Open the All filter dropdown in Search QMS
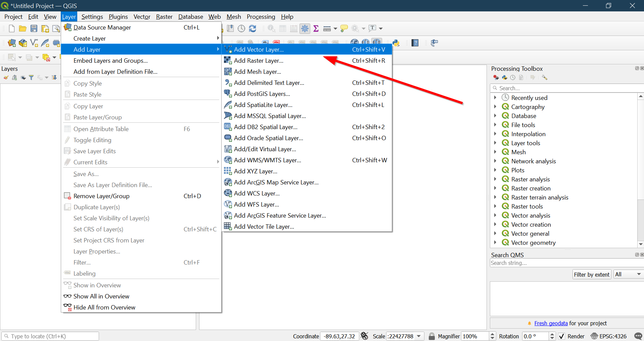The height and width of the screenshot is (341, 644). pos(628,274)
